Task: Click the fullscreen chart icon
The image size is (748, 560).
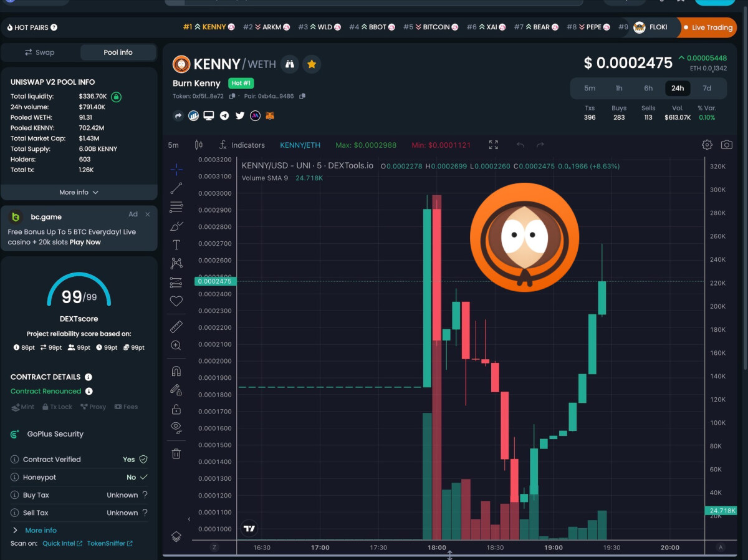Action: click(494, 145)
